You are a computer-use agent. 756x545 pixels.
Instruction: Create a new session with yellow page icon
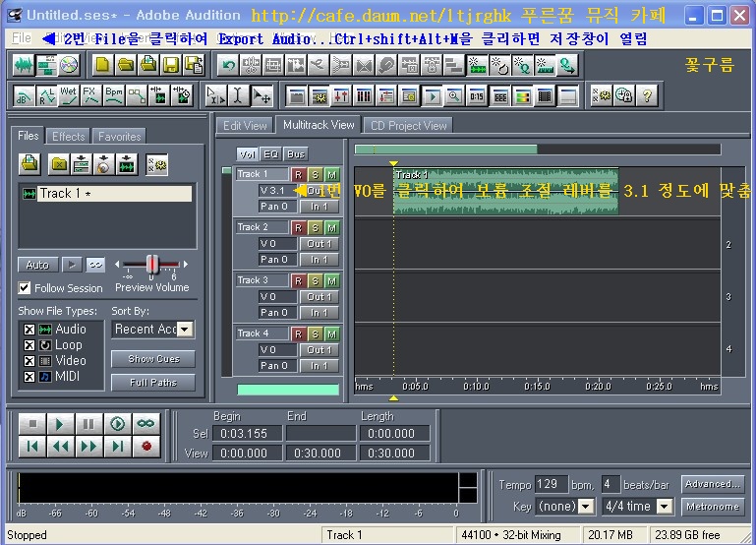pyautogui.click(x=102, y=65)
